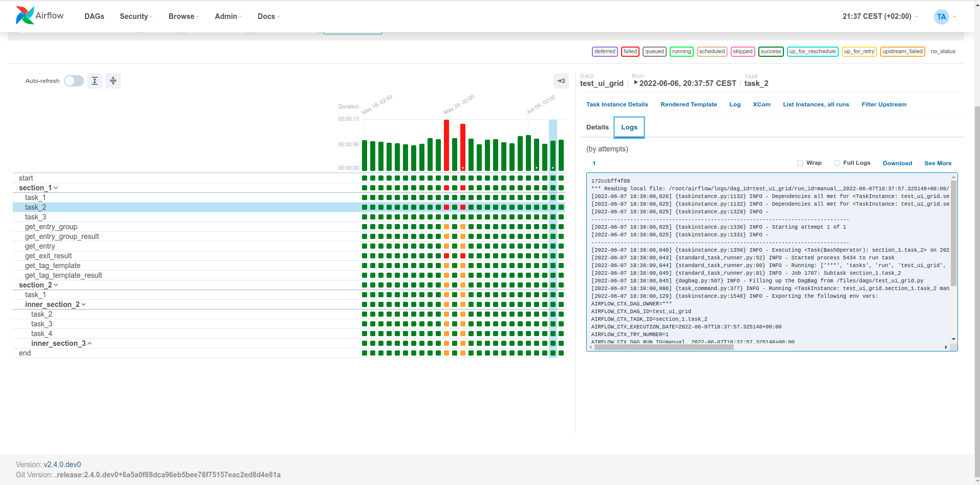The image size is (980, 485).
Task: Filter by queued status badge
Action: 654,52
